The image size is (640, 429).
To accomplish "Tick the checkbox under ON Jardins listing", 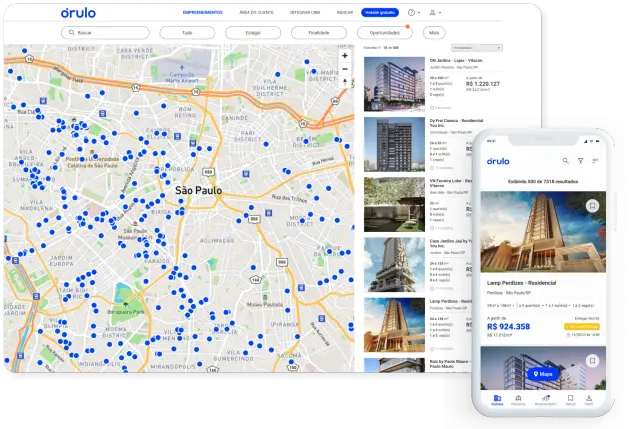I will [x=431, y=107].
